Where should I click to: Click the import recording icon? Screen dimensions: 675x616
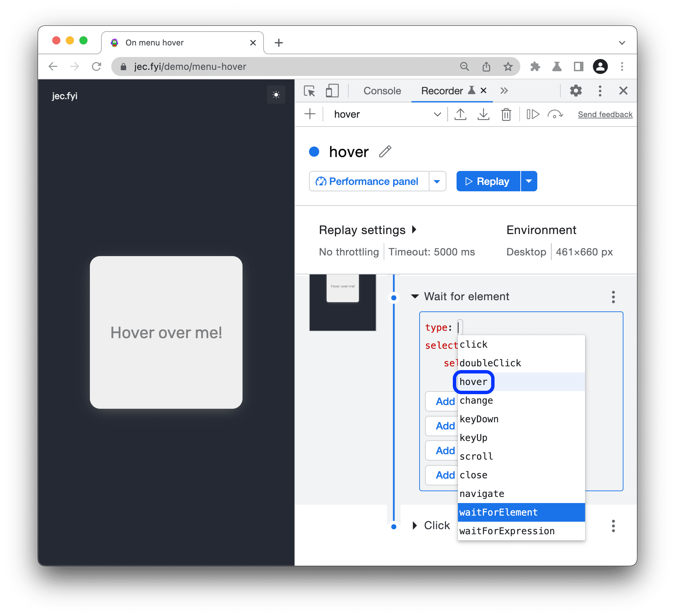[x=483, y=114]
